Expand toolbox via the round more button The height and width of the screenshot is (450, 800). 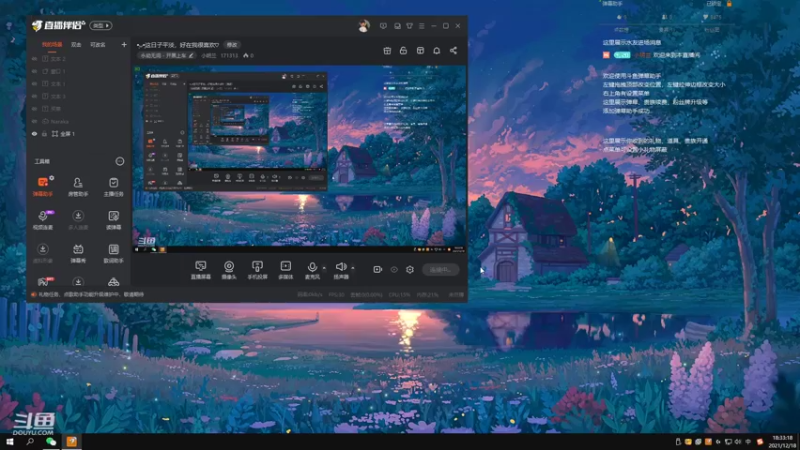pos(119,161)
